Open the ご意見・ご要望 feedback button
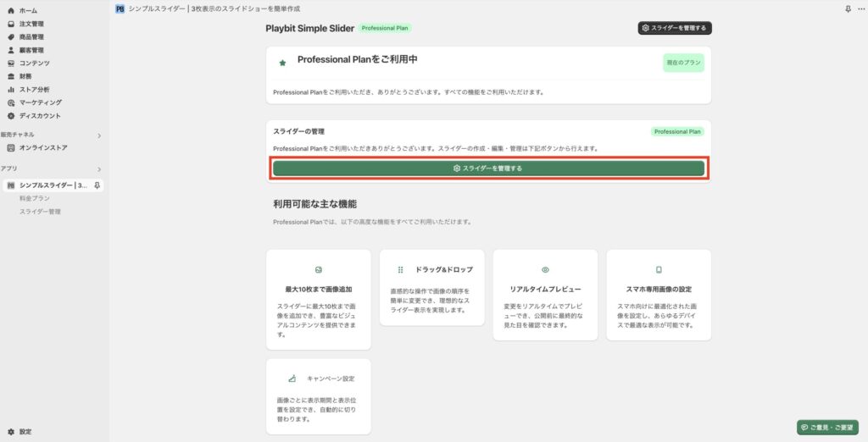The width and height of the screenshot is (868, 442). pos(827,427)
